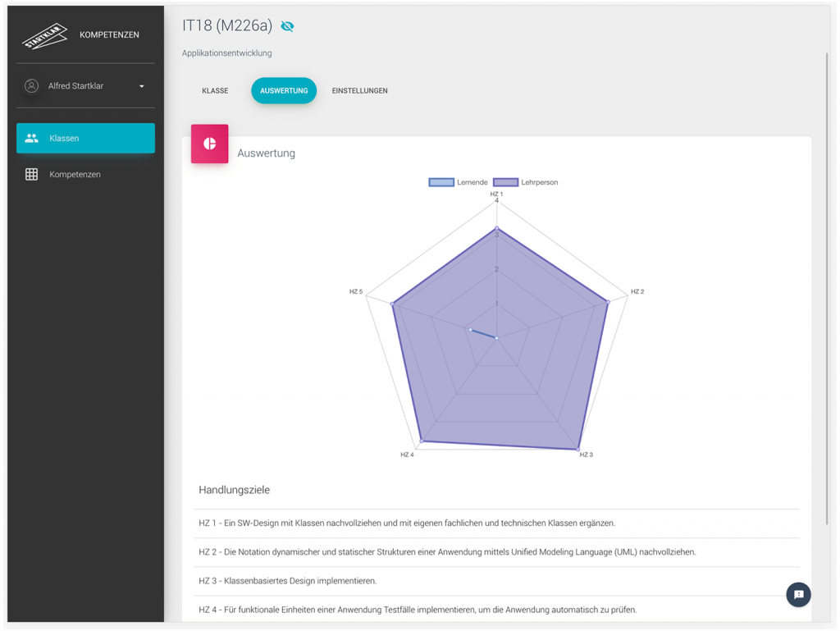The height and width of the screenshot is (631, 840).
Task: Click the user avatar icon
Action: click(x=32, y=86)
